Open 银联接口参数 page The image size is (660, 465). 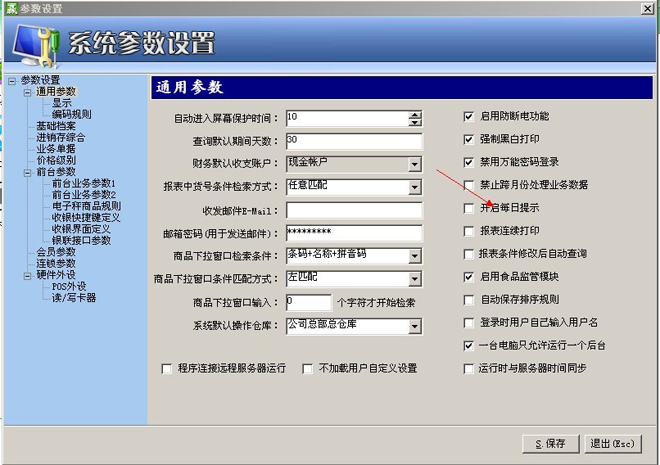click(x=81, y=240)
